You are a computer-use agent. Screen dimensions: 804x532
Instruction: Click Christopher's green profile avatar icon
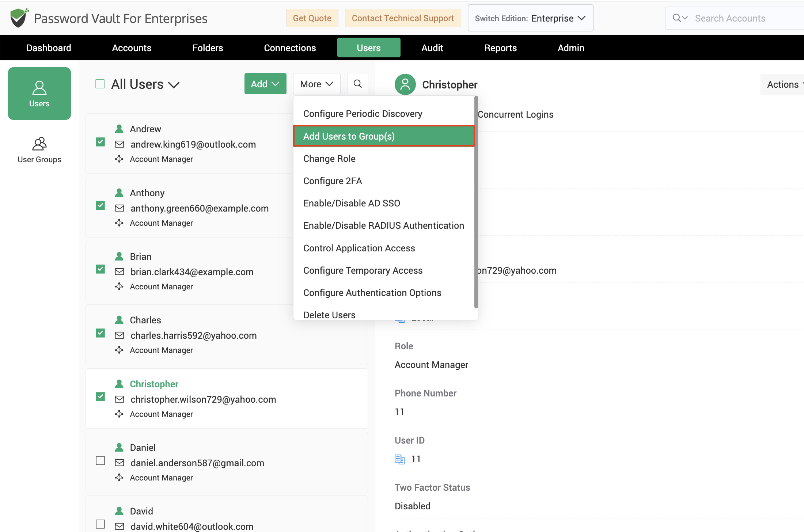pyautogui.click(x=405, y=84)
